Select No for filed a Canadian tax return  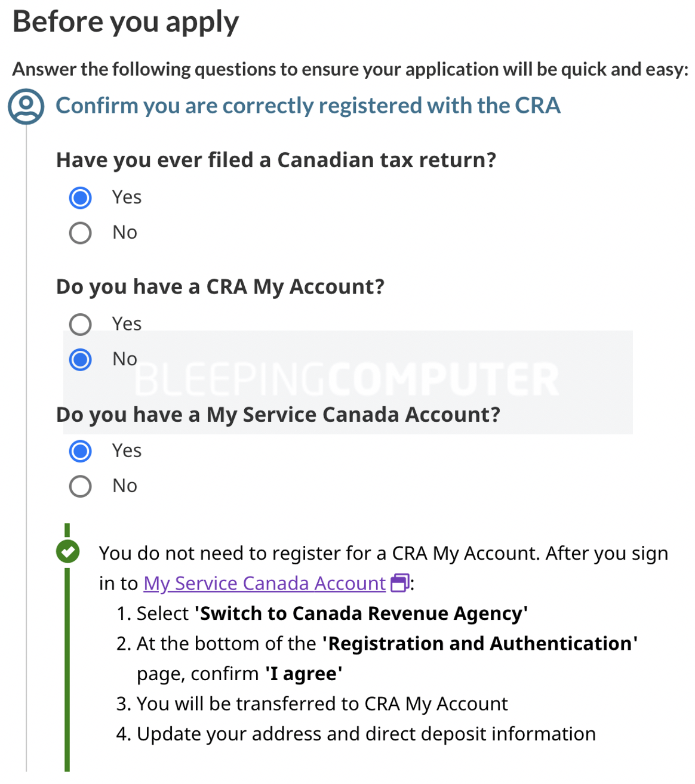click(81, 233)
